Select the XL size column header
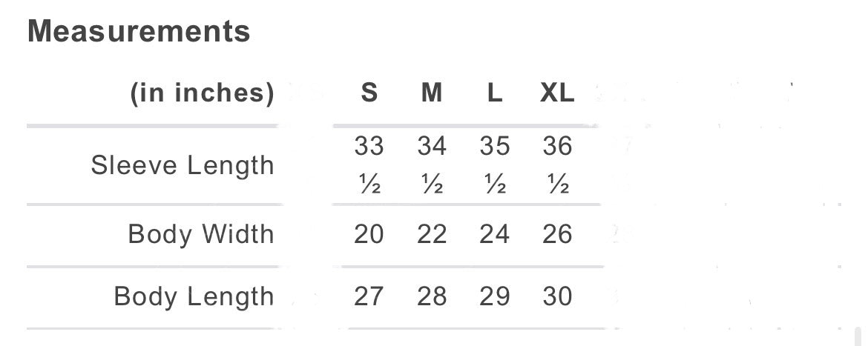 coord(557,93)
